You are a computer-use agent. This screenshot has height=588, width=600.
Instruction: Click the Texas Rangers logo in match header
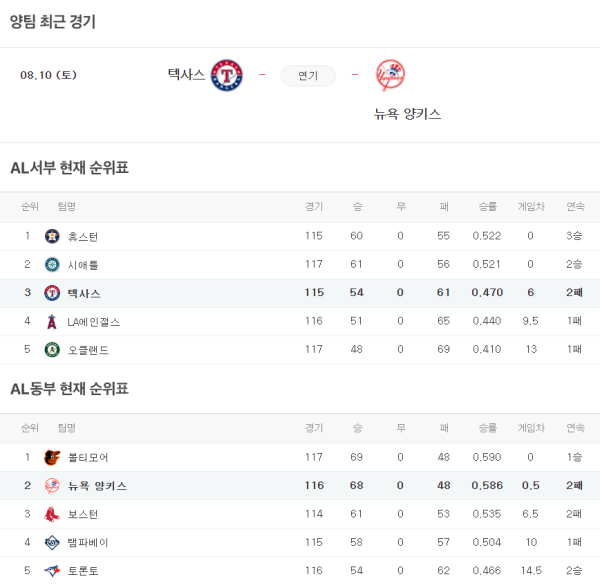coord(227,75)
